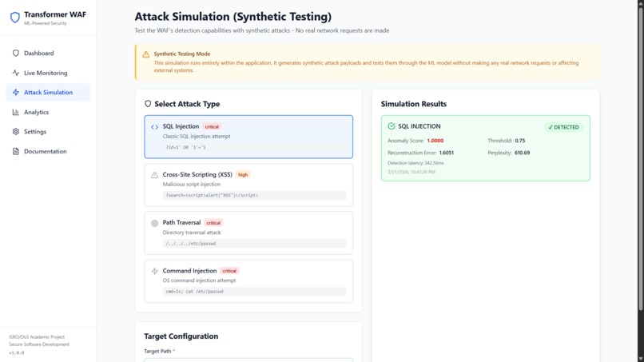Click the XSS script alert payload text
644x362 pixels.
point(212,195)
